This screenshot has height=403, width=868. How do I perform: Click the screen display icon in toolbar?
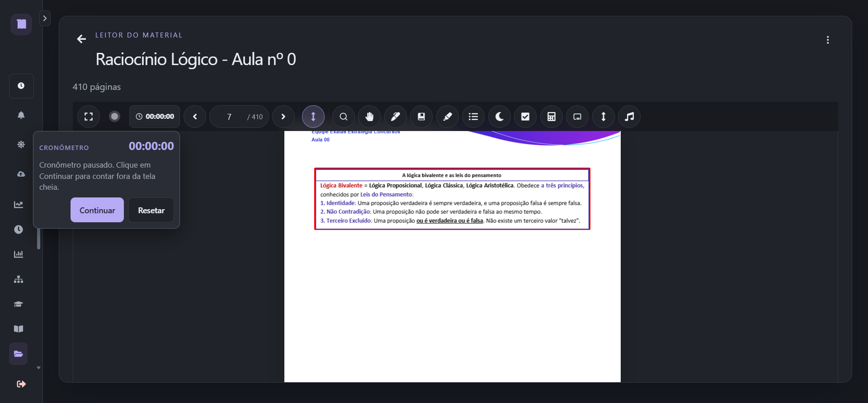[x=577, y=117]
